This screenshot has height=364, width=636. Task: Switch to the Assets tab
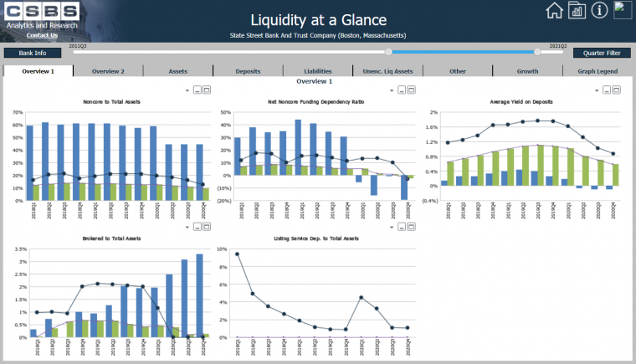178,71
